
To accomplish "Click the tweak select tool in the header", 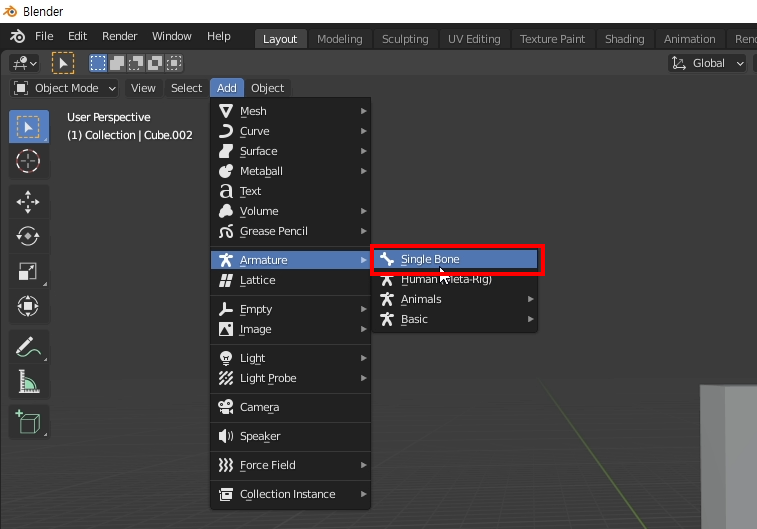I will pyautogui.click(x=63, y=63).
